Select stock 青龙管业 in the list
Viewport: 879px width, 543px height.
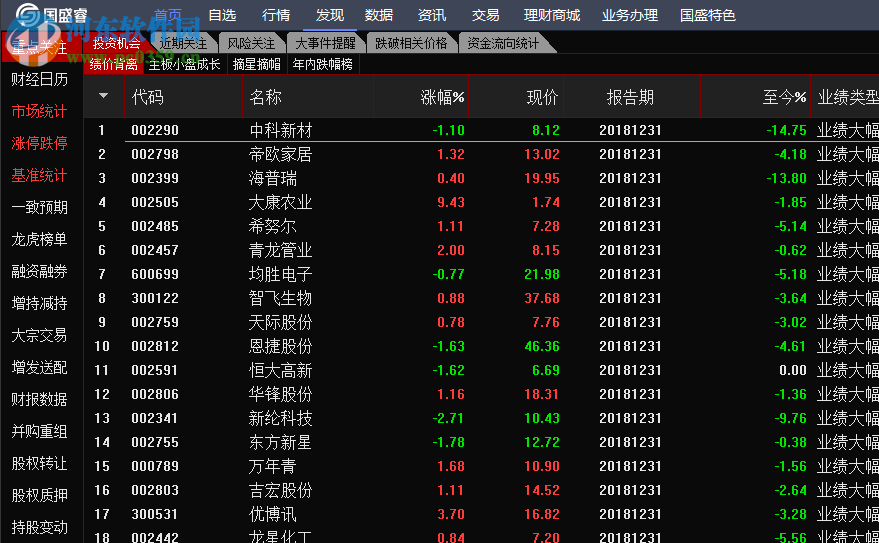pos(280,250)
